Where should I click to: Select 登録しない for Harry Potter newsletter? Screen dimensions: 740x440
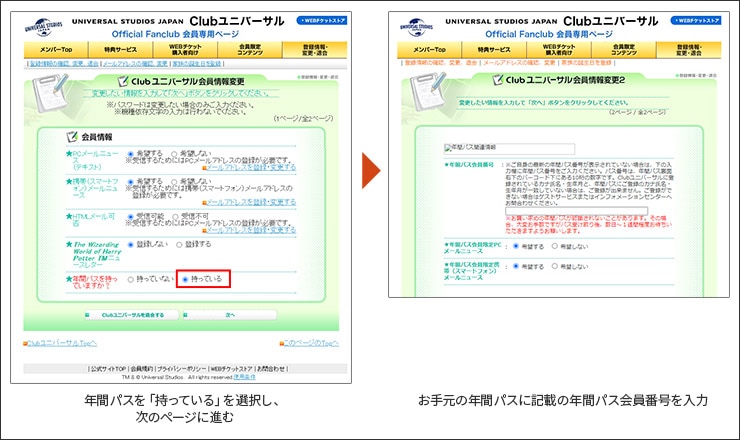point(131,245)
